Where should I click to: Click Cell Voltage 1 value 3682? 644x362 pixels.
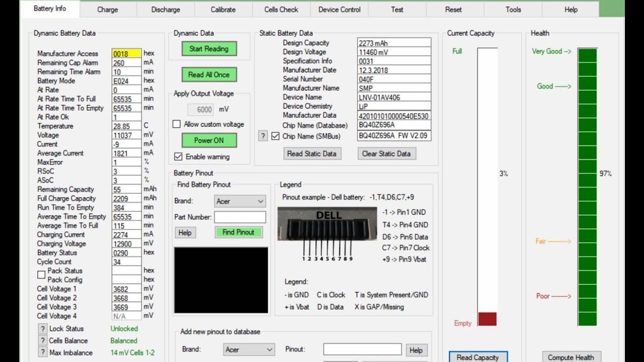126,289
